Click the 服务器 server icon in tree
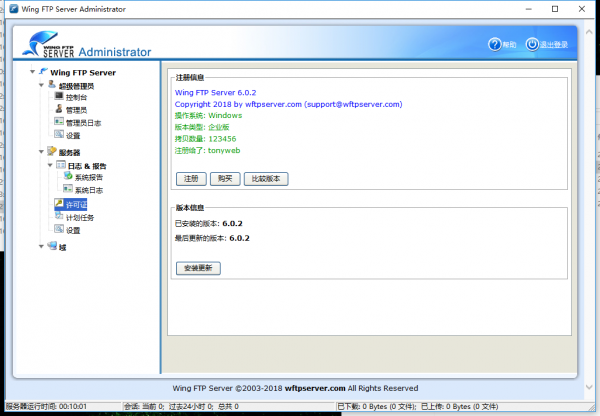This screenshot has height=416, width=600. tap(52, 151)
